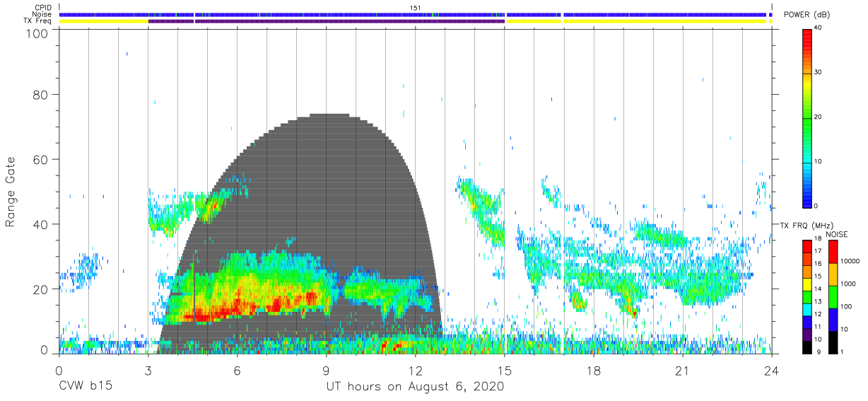Click the 24 tick on UT hours axis
868x401 pixels.
tap(772, 371)
